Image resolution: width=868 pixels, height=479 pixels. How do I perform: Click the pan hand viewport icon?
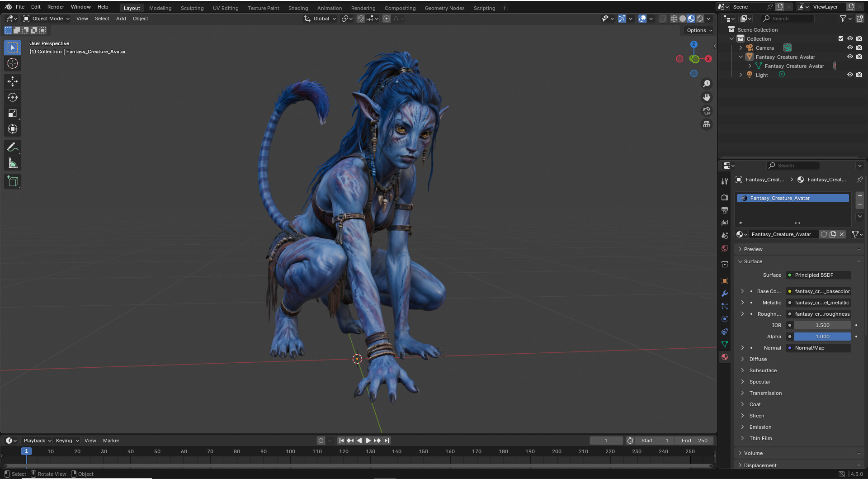click(707, 97)
